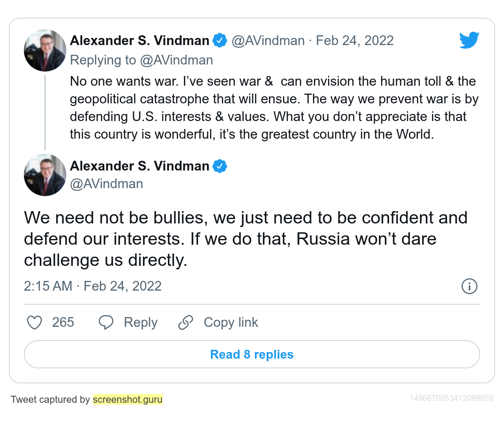This screenshot has width=504, height=424.
Task: Click the reply speech bubble icon
Action: point(106,322)
